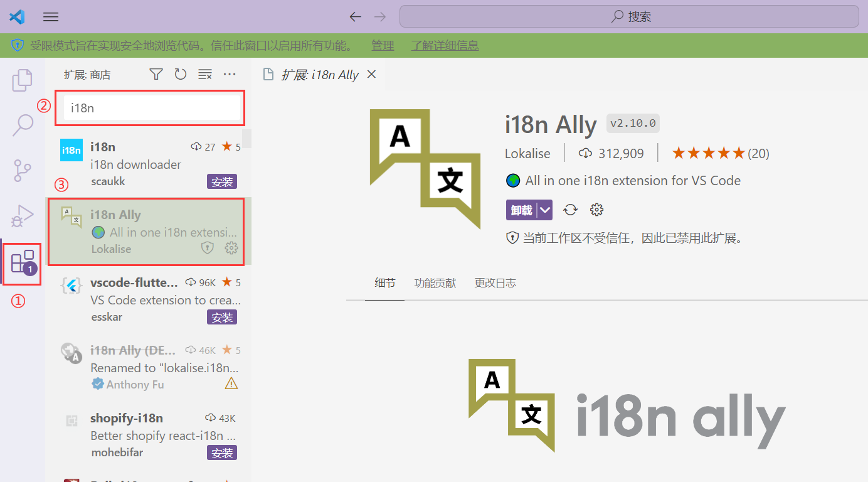Click the 312,909 install count
868x482 pixels.
click(611, 153)
